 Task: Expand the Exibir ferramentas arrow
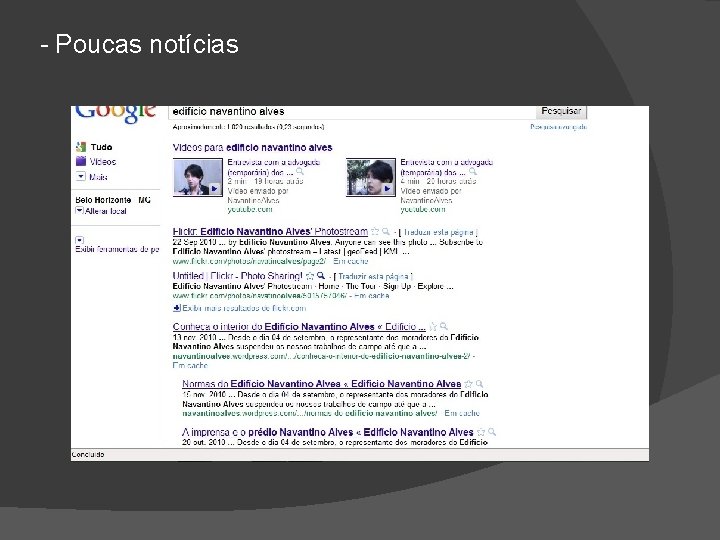79,240
